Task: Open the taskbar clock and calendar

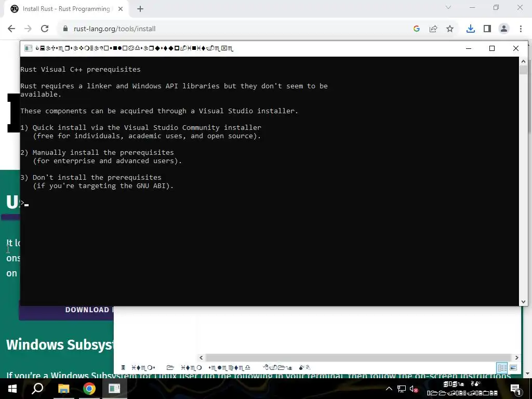Action: tap(462, 389)
